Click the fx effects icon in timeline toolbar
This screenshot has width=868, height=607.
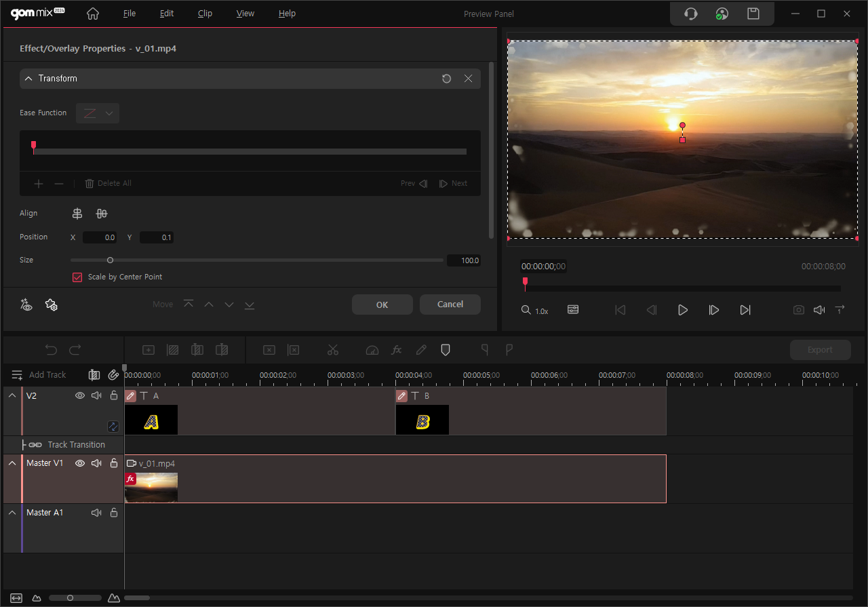coord(397,350)
